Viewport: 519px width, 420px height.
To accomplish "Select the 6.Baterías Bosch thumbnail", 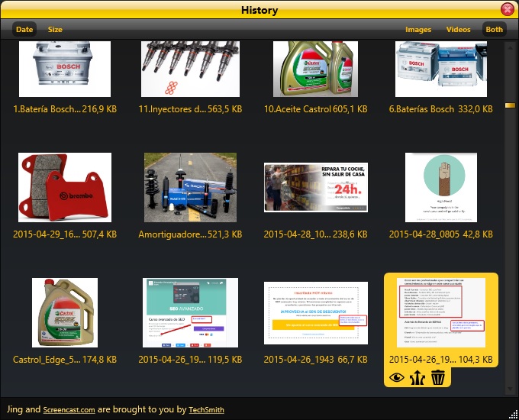I will (441, 69).
